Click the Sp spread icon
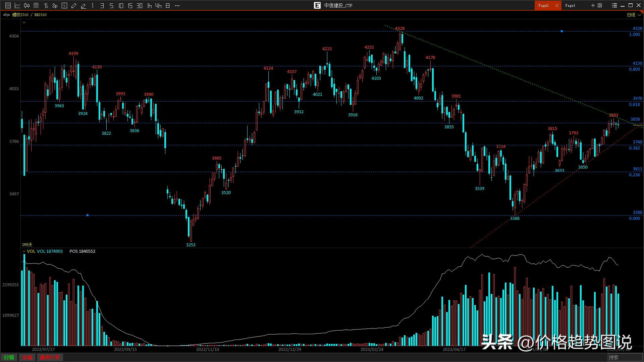 click(55, 6)
